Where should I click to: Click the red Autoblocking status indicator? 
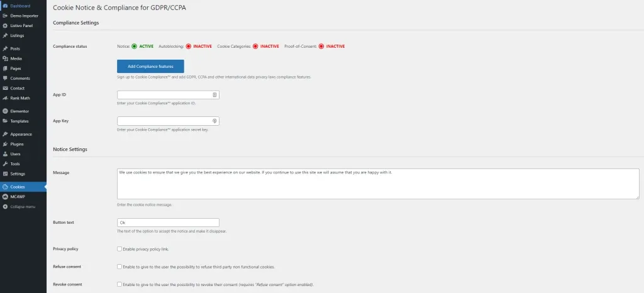click(x=188, y=47)
